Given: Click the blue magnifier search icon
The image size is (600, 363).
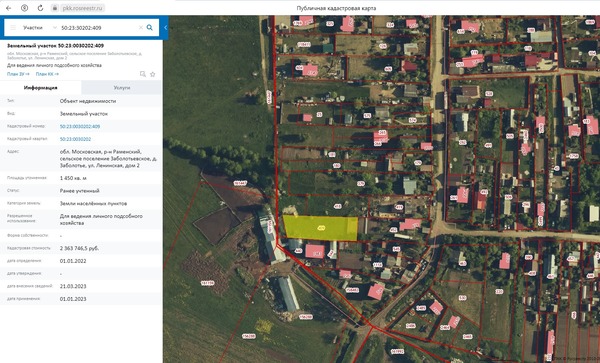Looking at the screenshot, I should (x=150, y=28).
